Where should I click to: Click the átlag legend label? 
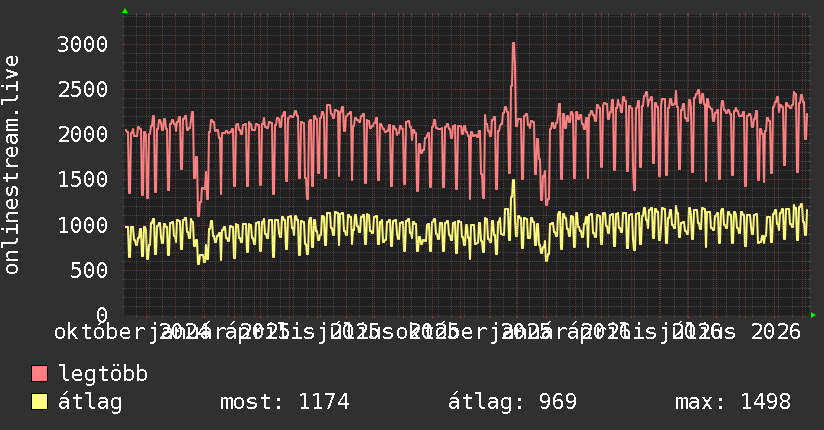pyautogui.click(x=90, y=402)
